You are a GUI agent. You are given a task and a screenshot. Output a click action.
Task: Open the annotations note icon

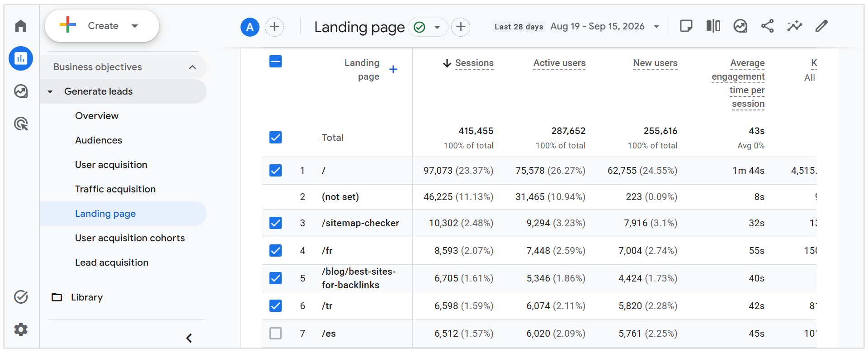686,26
